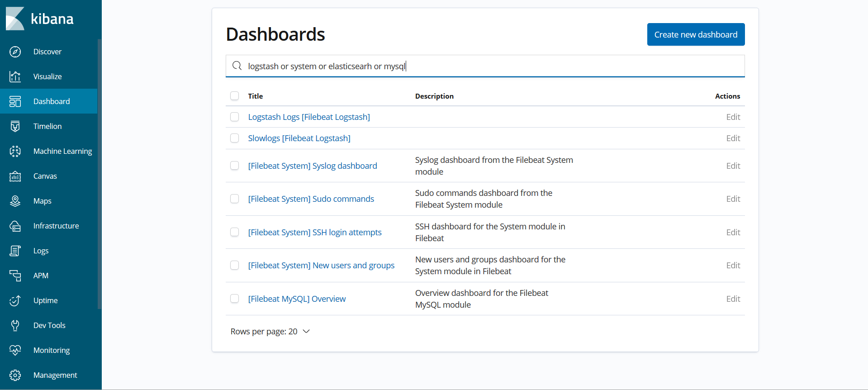Launch Machine Learning
The height and width of the screenshot is (390, 868).
62,151
